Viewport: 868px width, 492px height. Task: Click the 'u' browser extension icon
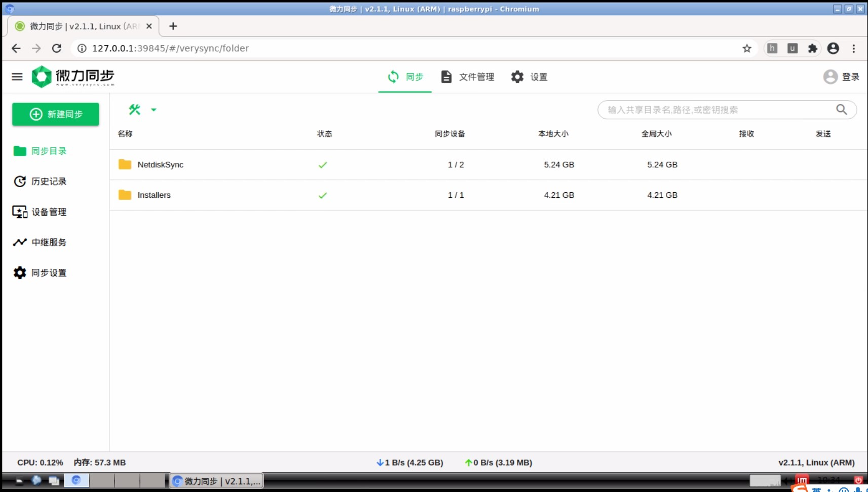click(792, 48)
